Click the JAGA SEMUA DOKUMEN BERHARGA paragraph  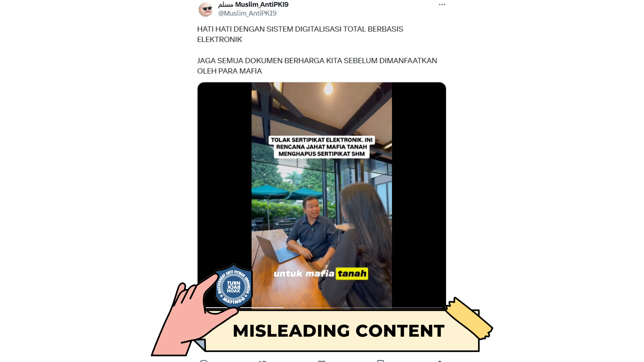317,66
